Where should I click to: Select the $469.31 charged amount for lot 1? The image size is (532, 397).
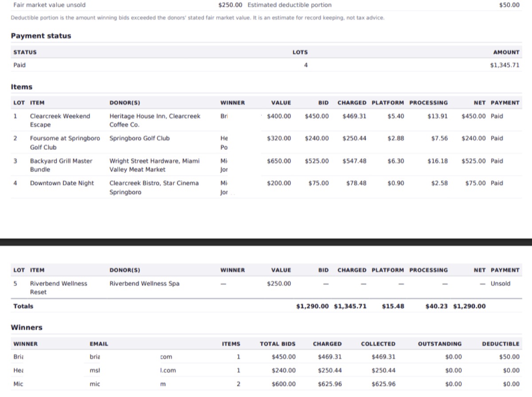[x=354, y=116]
